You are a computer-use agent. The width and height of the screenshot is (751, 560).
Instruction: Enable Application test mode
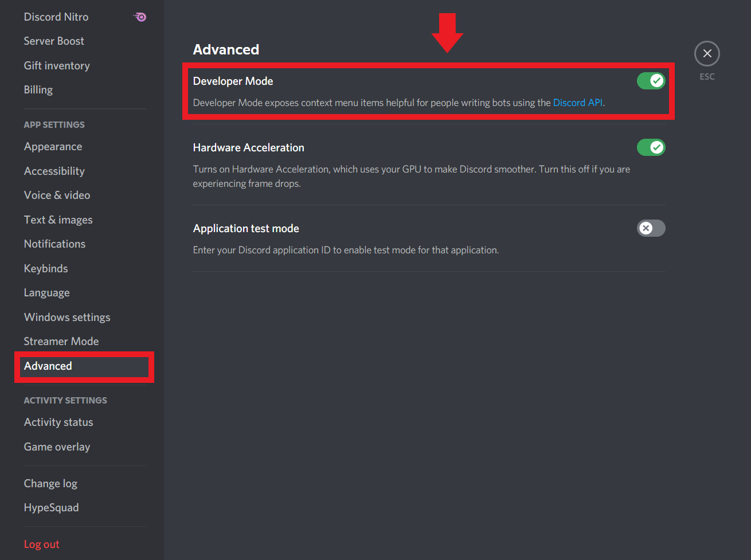651,228
